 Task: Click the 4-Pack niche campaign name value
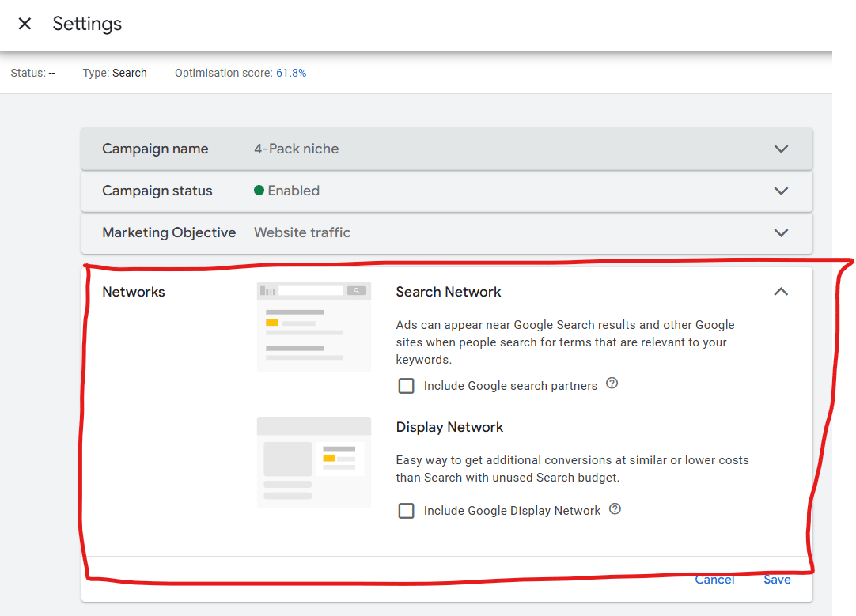pyautogui.click(x=297, y=149)
